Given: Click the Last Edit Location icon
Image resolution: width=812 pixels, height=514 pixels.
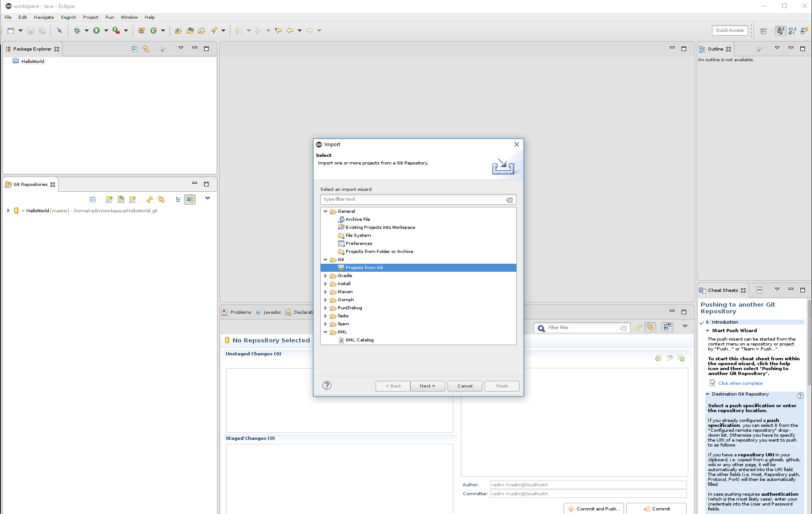Looking at the screenshot, I should 278,30.
